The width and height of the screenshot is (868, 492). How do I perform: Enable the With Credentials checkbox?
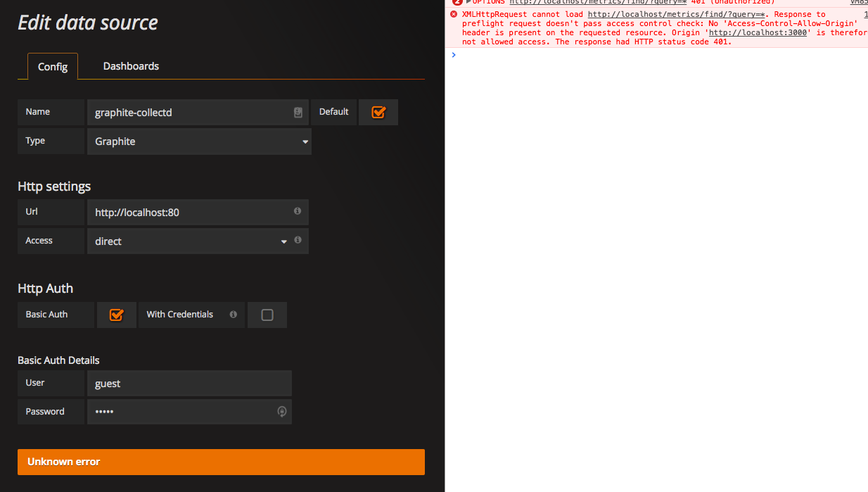pos(267,315)
